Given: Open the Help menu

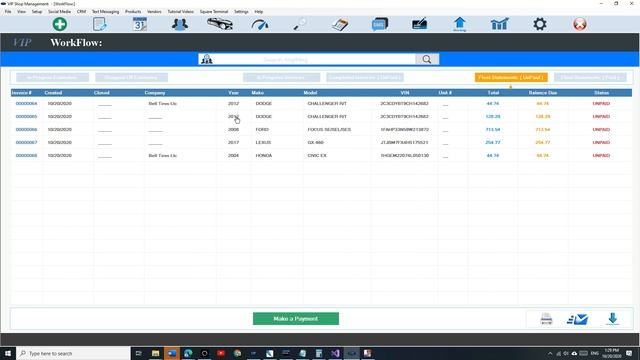Looking at the screenshot, I should coord(258,11).
